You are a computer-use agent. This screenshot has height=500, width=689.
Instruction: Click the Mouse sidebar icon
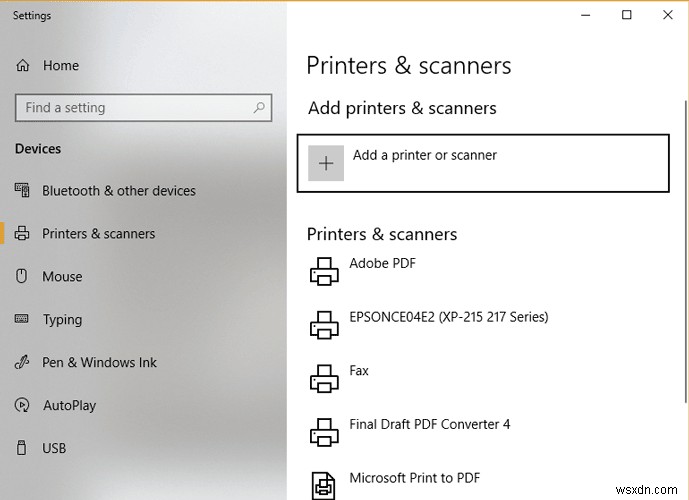click(22, 276)
